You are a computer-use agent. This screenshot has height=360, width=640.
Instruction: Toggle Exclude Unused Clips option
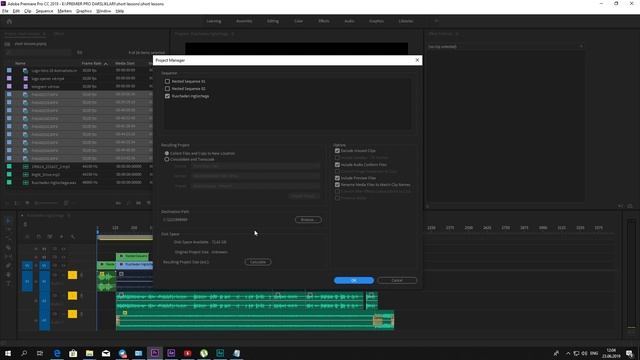(337, 151)
